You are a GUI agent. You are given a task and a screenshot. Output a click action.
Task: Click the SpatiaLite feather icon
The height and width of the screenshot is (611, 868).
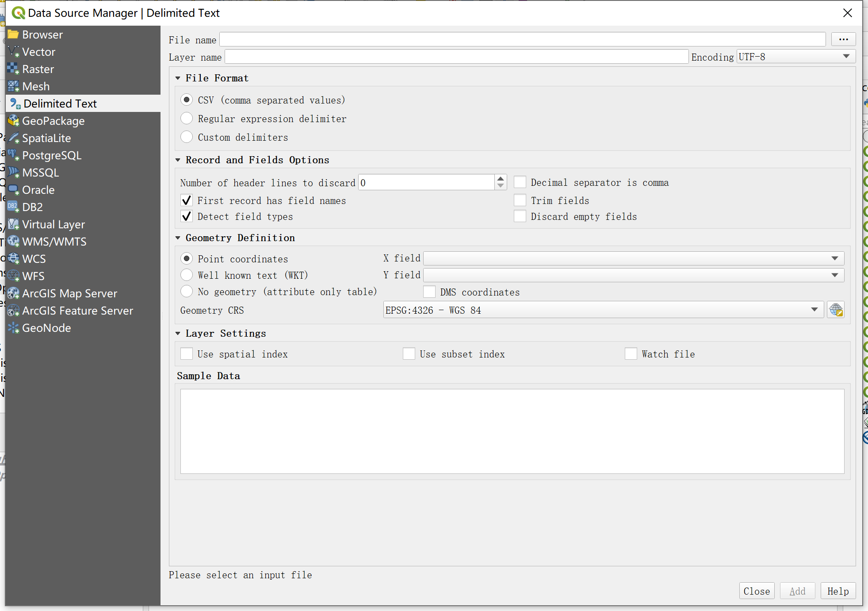tap(13, 138)
